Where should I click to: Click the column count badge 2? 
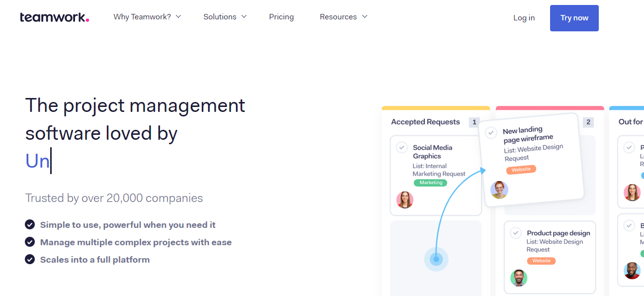tap(588, 122)
